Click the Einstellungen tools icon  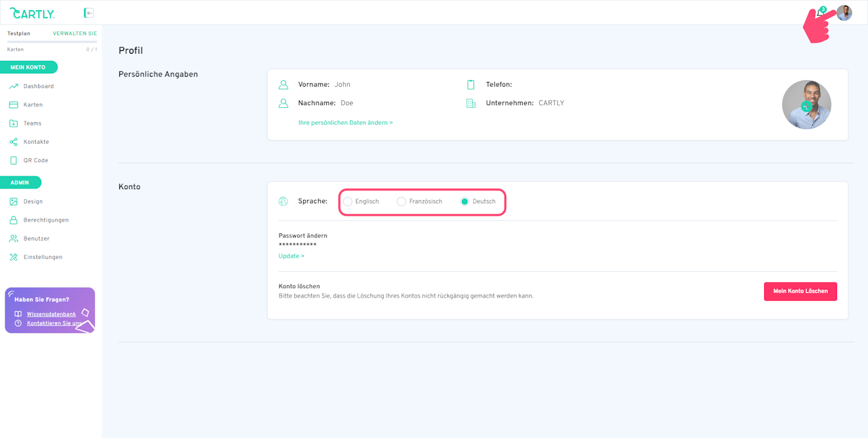(14, 257)
